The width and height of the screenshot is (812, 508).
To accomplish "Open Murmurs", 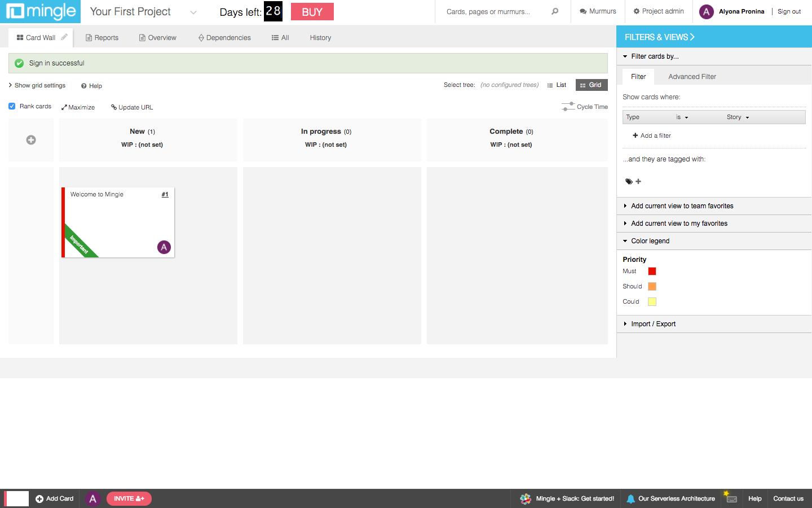I will click(598, 11).
